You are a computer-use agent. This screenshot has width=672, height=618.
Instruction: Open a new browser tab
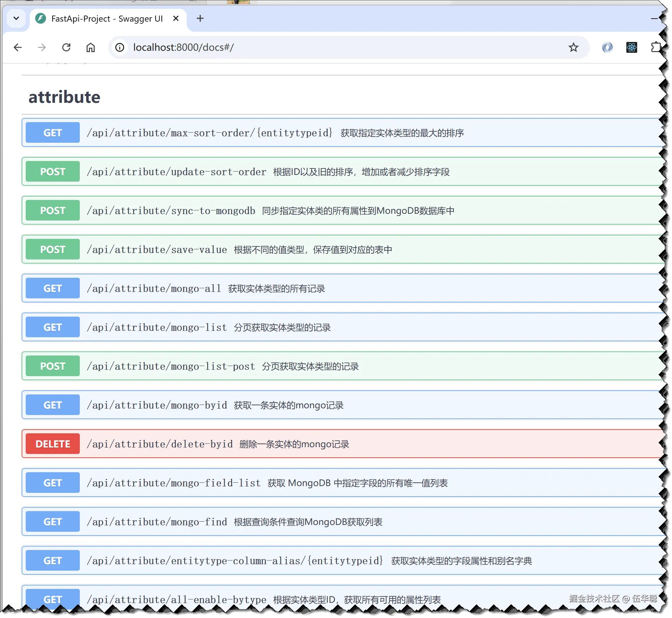(x=200, y=18)
